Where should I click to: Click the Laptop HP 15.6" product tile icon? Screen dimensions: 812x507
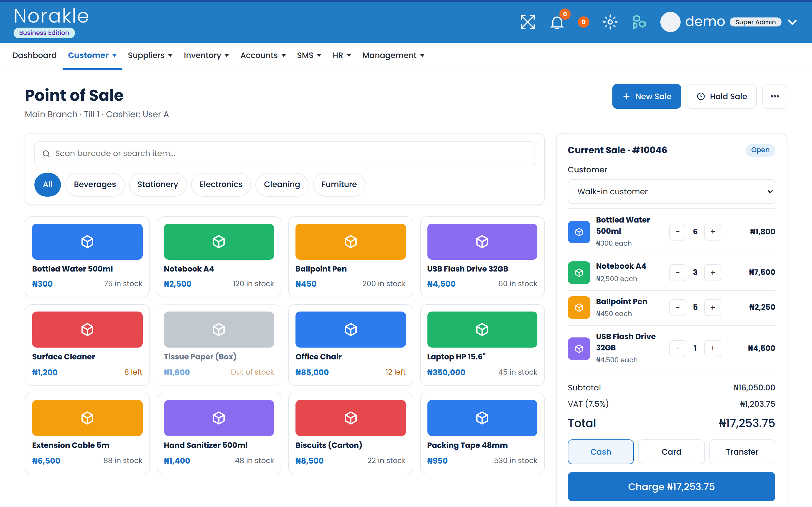(x=482, y=329)
